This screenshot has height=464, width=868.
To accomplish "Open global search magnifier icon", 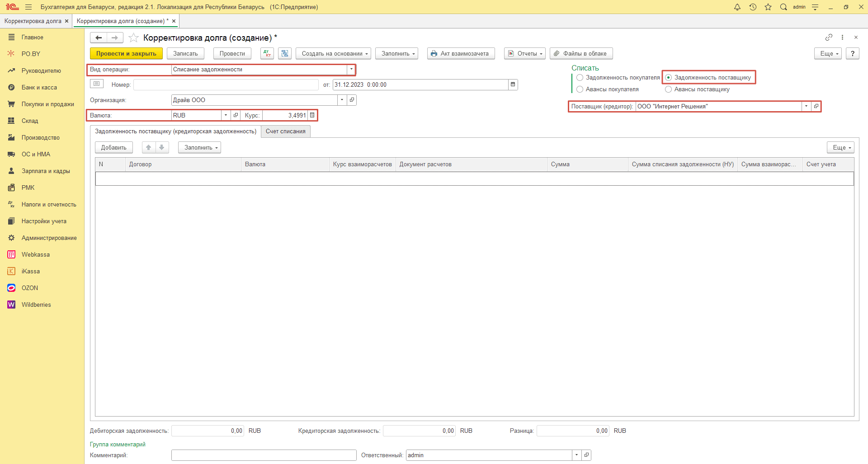I will pyautogui.click(x=783, y=7).
